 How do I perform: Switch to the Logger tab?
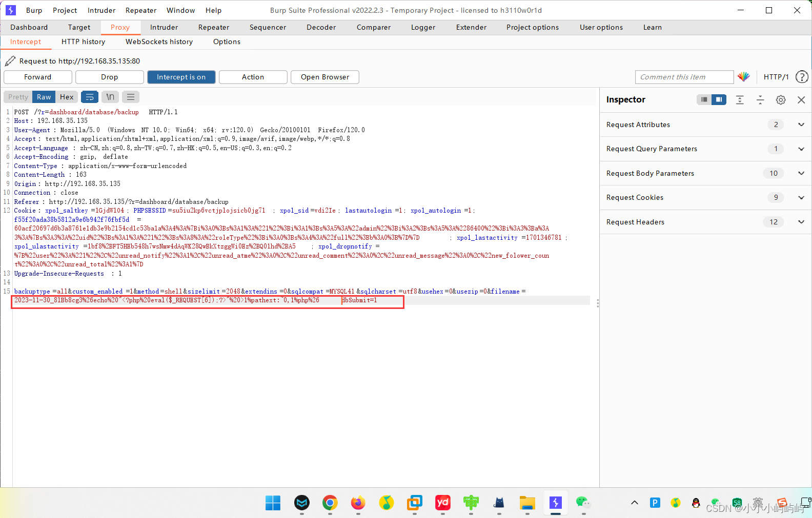pos(423,27)
